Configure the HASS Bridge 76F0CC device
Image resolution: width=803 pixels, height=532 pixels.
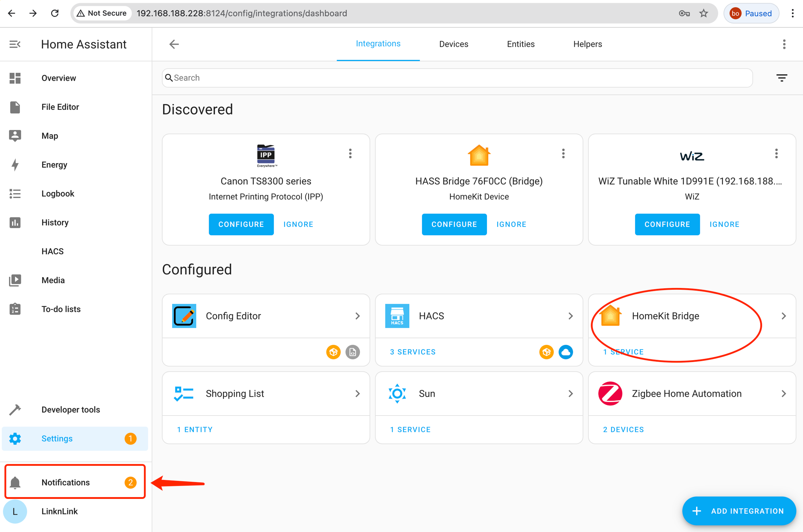(454, 224)
